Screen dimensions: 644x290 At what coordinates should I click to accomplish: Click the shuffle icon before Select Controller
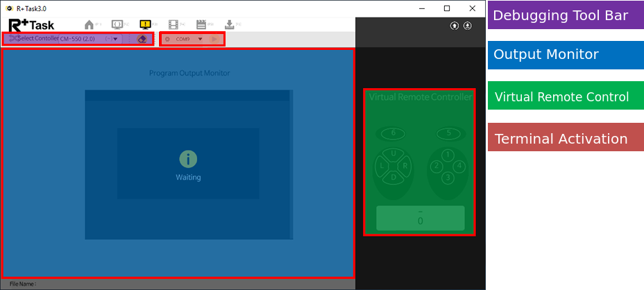(x=13, y=39)
